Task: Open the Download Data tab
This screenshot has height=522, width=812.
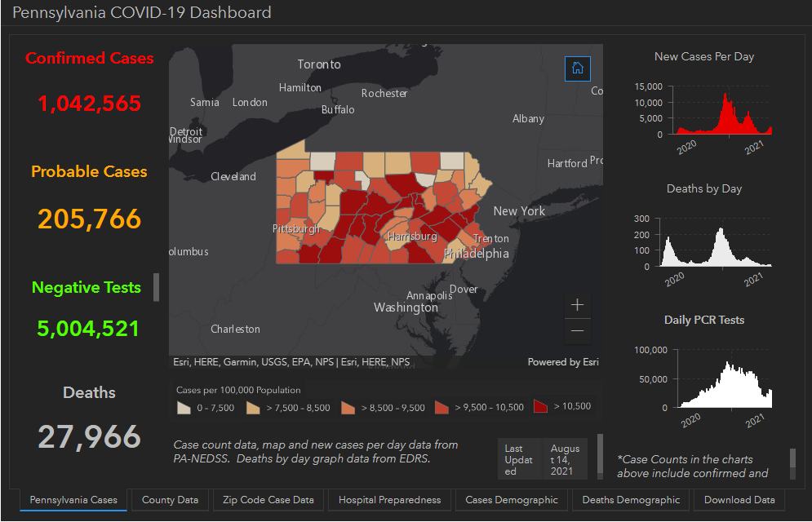Action: click(739, 500)
